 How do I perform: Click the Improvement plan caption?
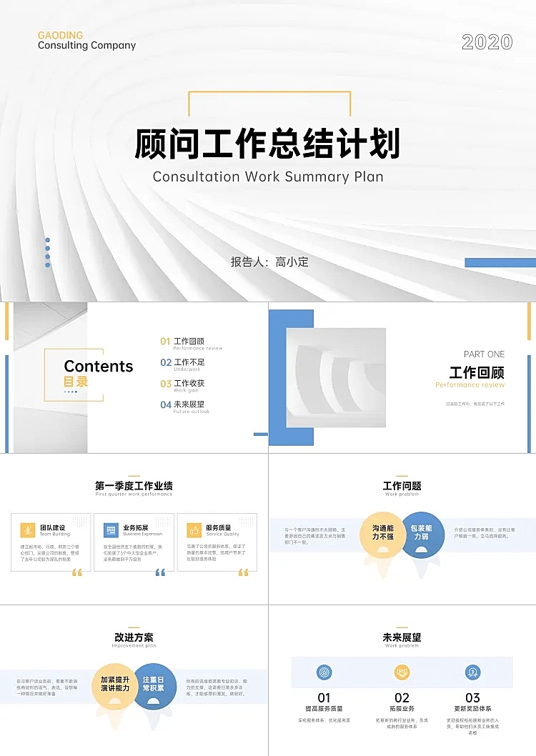[x=134, y=645]
